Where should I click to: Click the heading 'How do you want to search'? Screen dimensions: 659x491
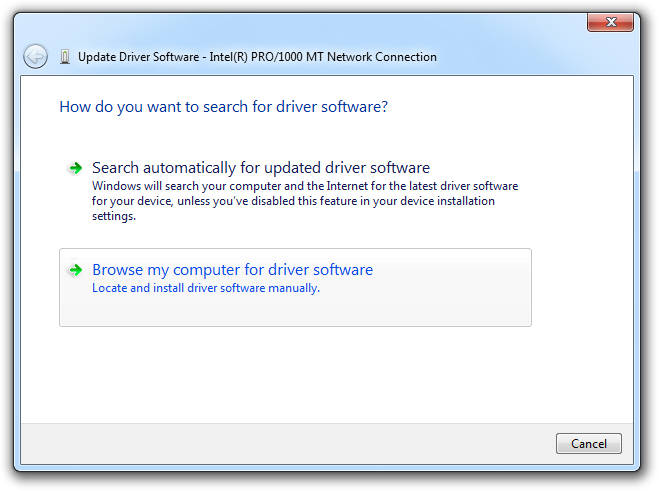click(x=223, y=107)
